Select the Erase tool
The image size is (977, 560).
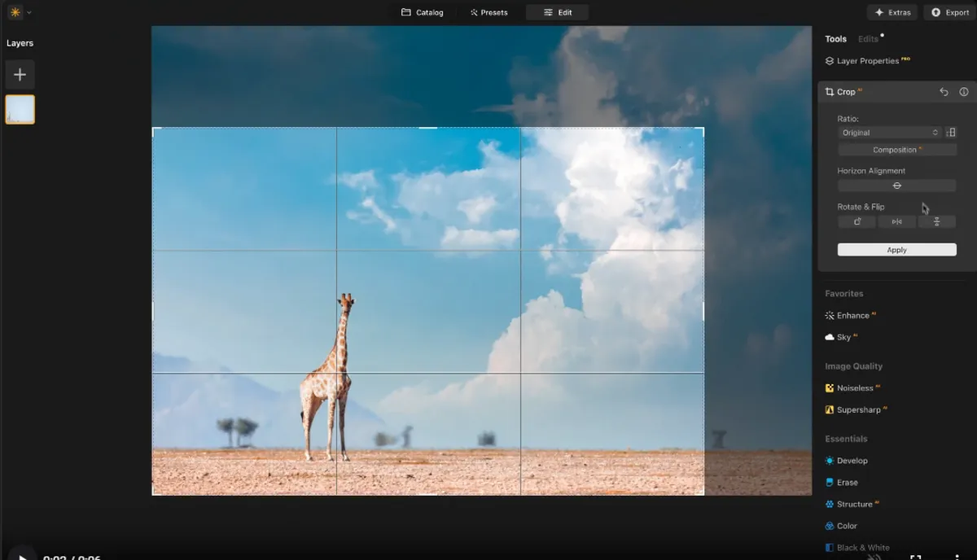tap(847, 482)
